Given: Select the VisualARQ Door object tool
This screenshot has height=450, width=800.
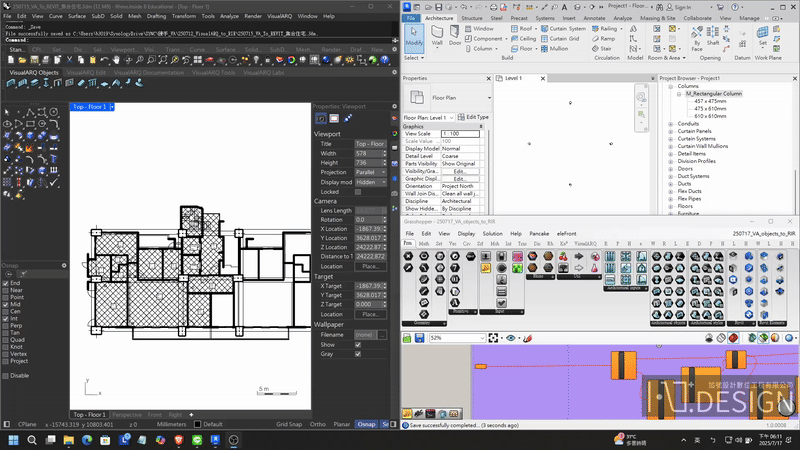Looking at the screenshot, I should pyautogui.click(x=58, y=83).
